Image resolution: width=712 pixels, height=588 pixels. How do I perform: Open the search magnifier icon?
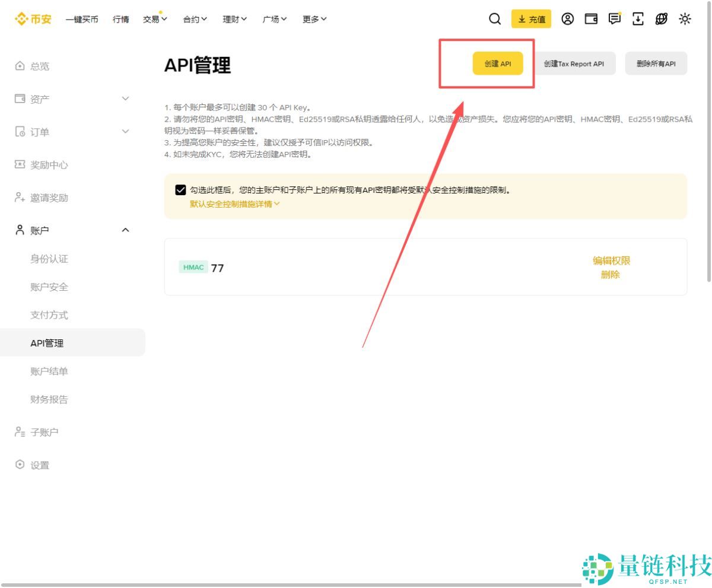pyautogui.click(x=495, y=19)
